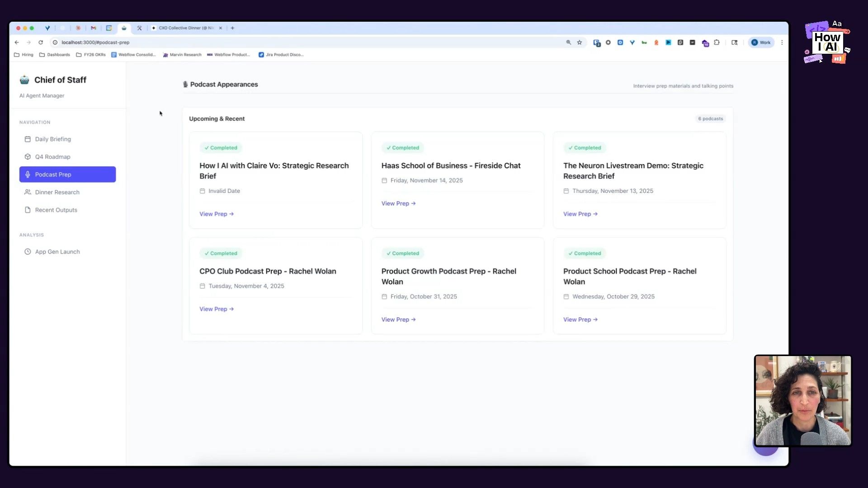Bookmark this page with the star icon
This screenshot has width=868, height=488.
(580, 42)
